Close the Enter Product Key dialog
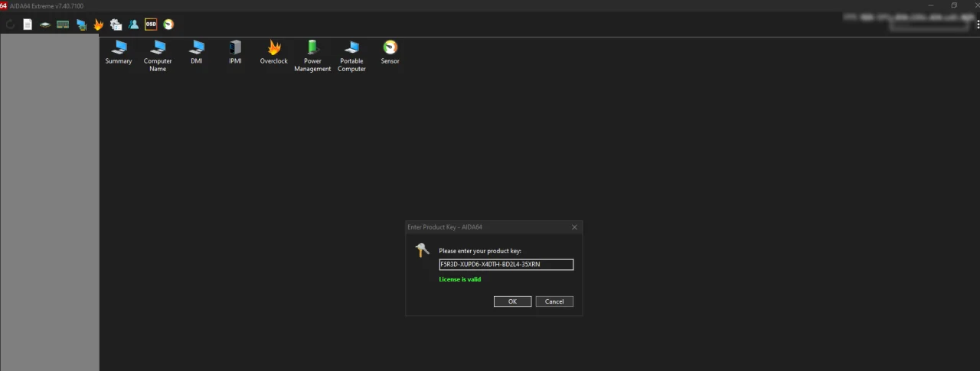The width and height of the screenshot is (980, 371). click(x=574, y=227)
